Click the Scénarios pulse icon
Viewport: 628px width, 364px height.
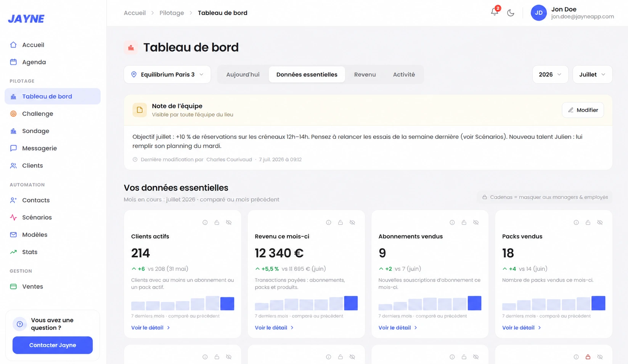pos(13,217)
